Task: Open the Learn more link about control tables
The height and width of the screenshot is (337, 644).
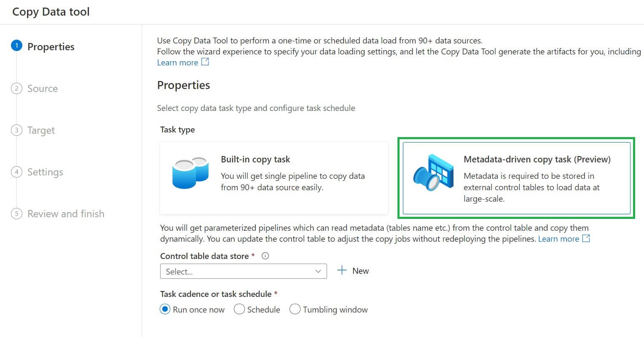Action: click(x=558, y=239)
